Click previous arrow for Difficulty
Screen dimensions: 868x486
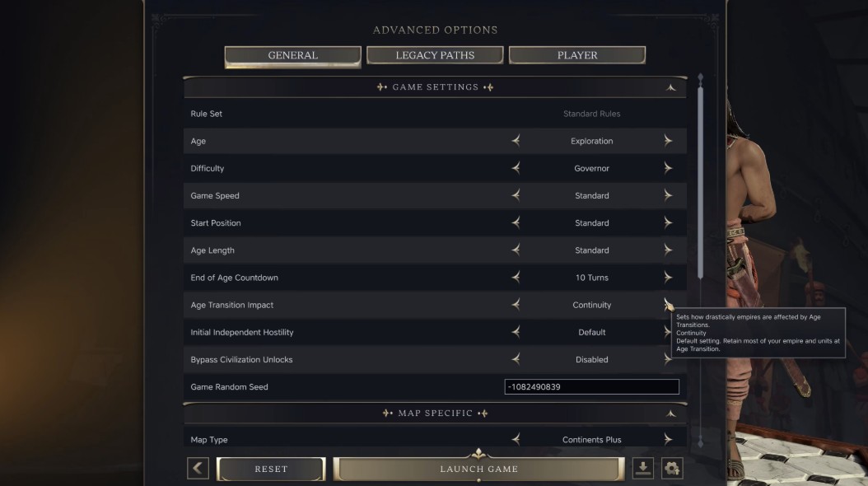516,168
